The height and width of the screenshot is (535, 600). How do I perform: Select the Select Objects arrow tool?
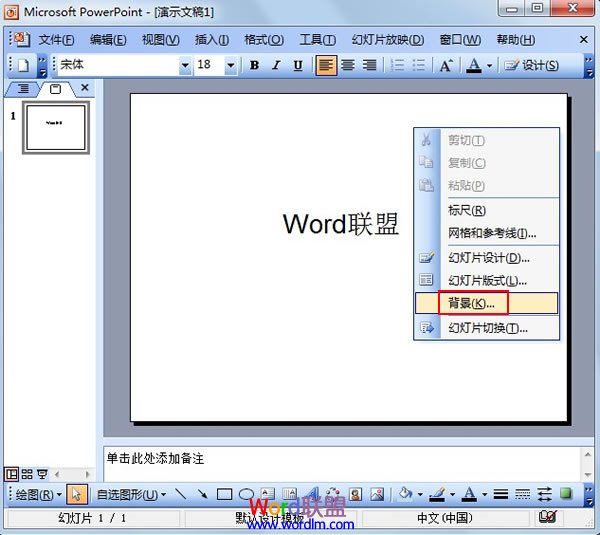coord(77,494)
